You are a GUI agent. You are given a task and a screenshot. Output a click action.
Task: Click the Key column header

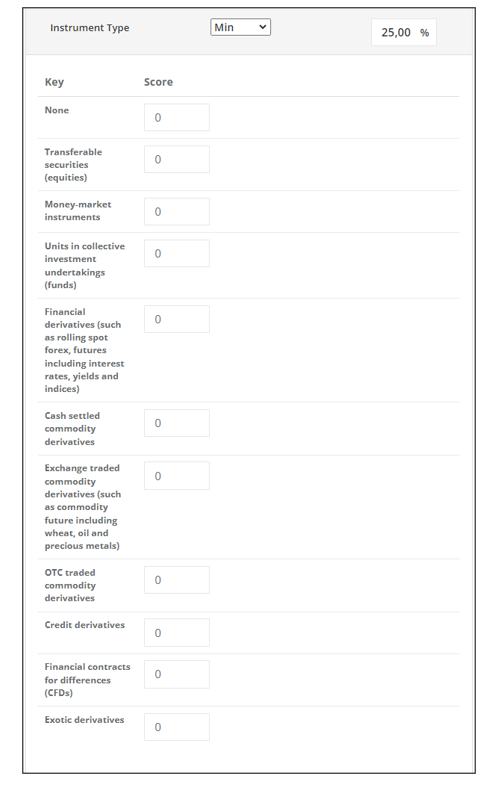pos(54,82)
